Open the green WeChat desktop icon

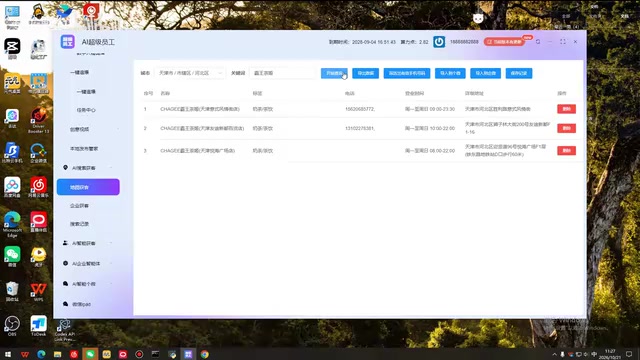click(12, 257)
